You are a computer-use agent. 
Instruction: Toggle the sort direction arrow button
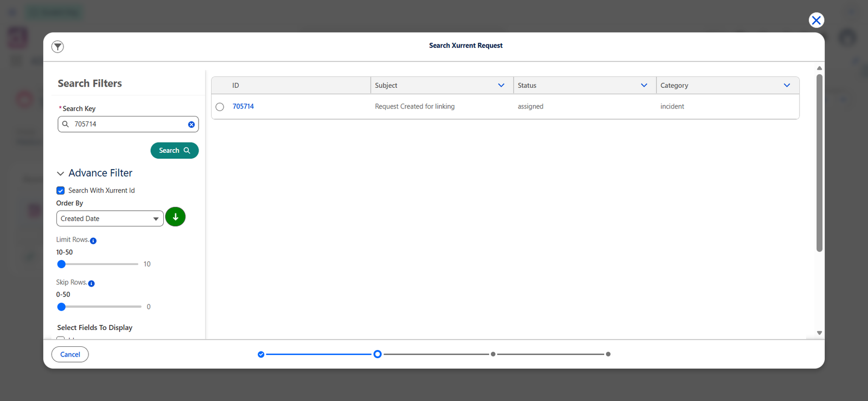(x=175, y=217)
